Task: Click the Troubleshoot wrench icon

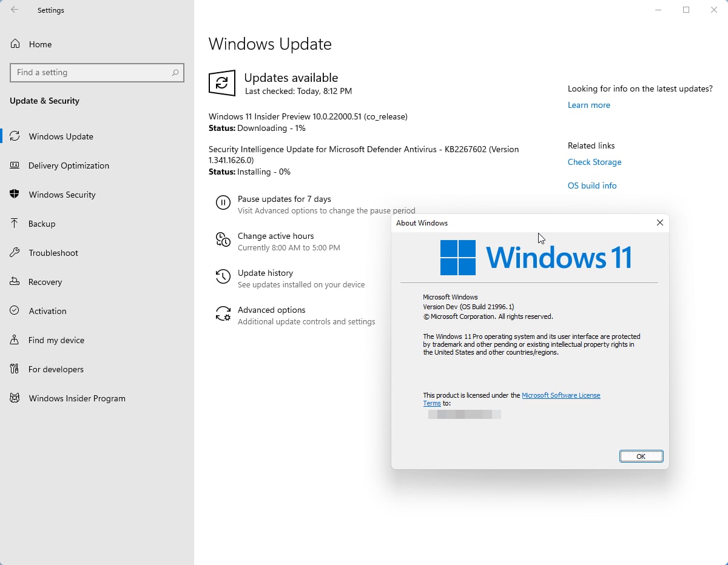Action: click(15, 253)
